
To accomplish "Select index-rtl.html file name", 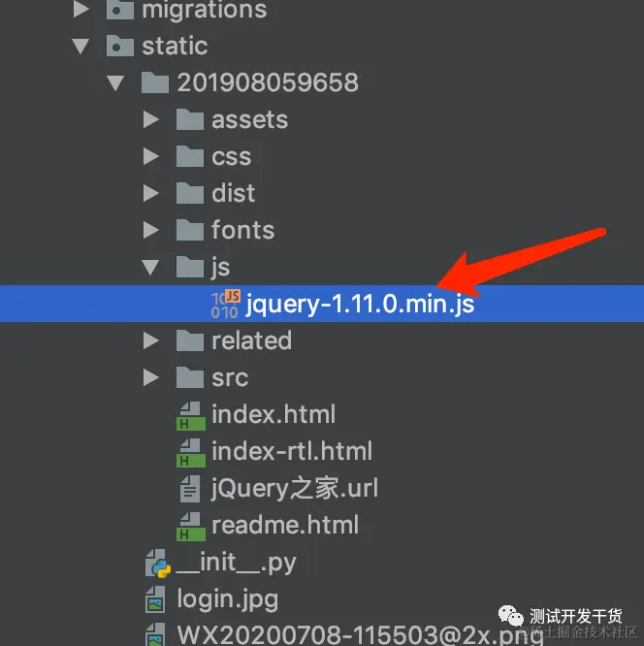I will pyautogui.click(x=292, y=451).
